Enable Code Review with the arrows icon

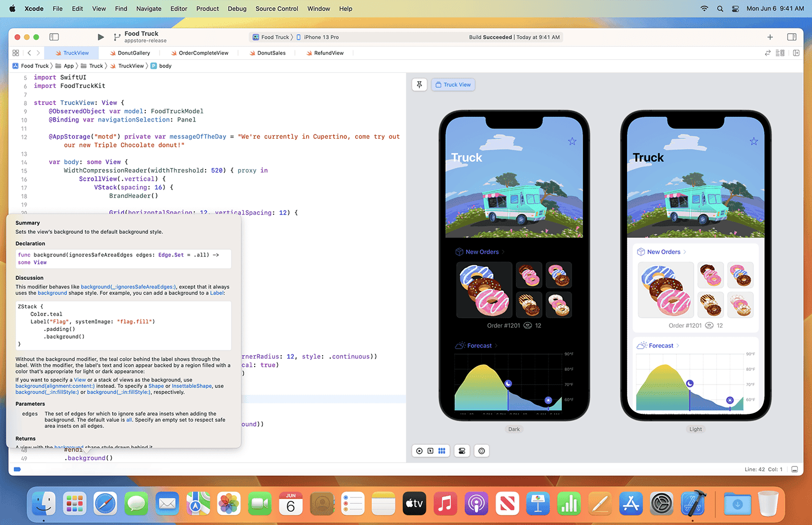tap(767, 53)
